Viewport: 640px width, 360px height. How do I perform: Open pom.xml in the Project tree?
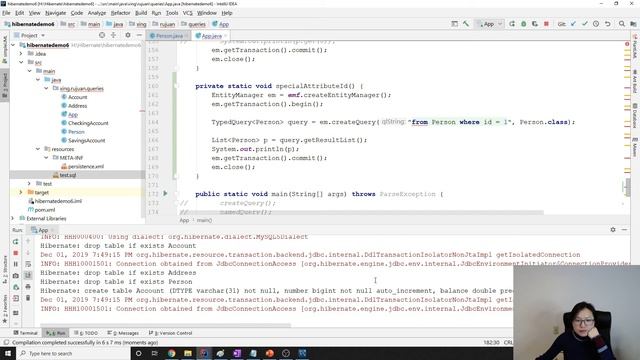[x=42, y=210]
